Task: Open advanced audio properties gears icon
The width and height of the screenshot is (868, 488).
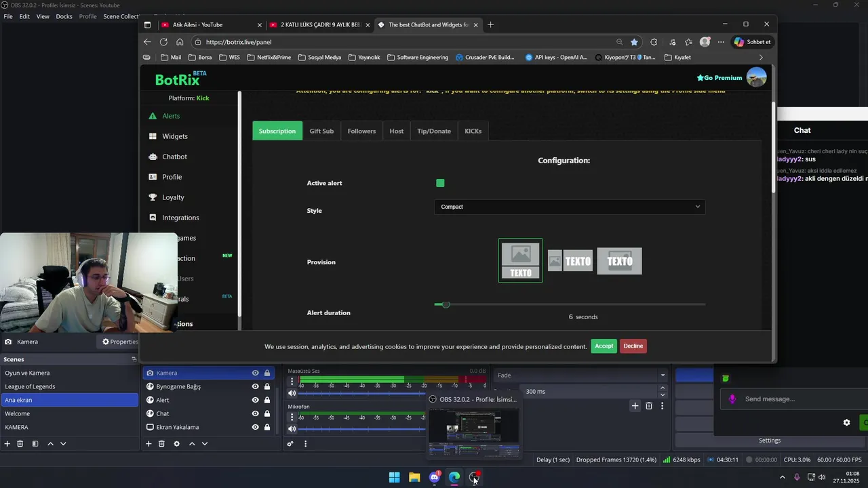Action: 290,444
